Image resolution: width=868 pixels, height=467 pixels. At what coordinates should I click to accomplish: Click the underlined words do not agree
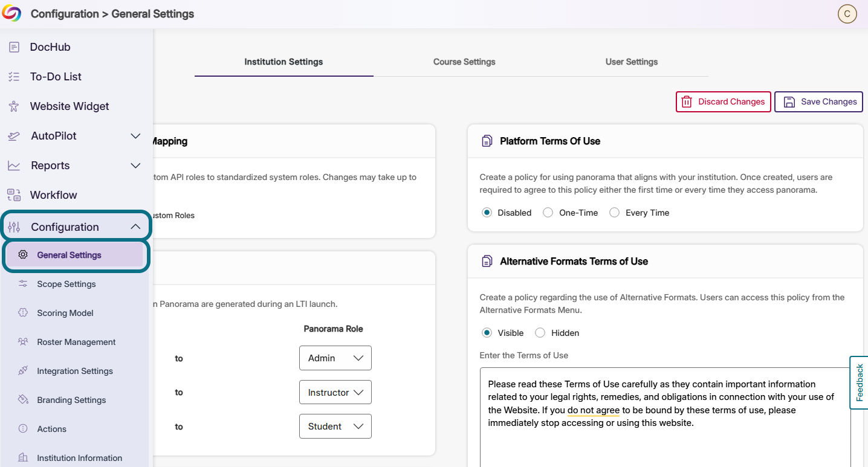(594, 410)
